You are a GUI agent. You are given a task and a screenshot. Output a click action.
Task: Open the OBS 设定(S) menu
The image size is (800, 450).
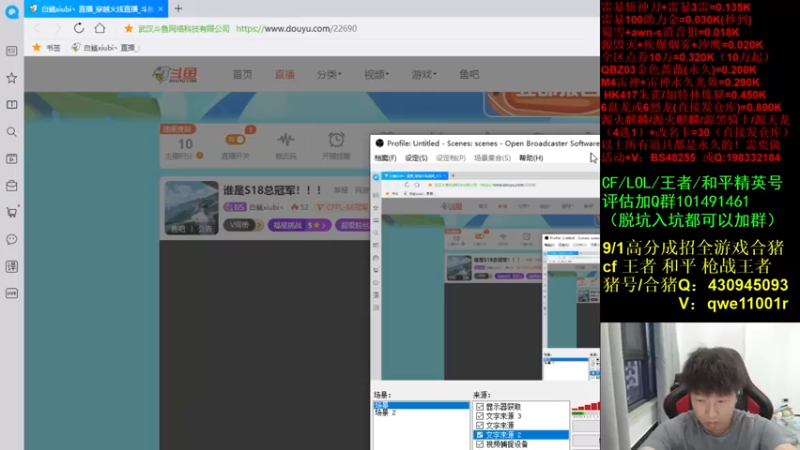pyautogui.click(x=416, y=158)
